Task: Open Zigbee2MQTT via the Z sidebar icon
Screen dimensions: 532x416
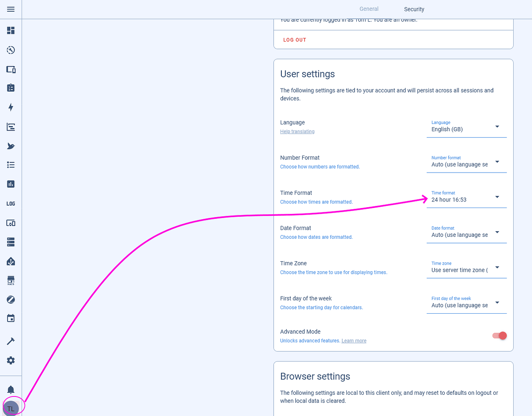Action: (x=10, y=299)
